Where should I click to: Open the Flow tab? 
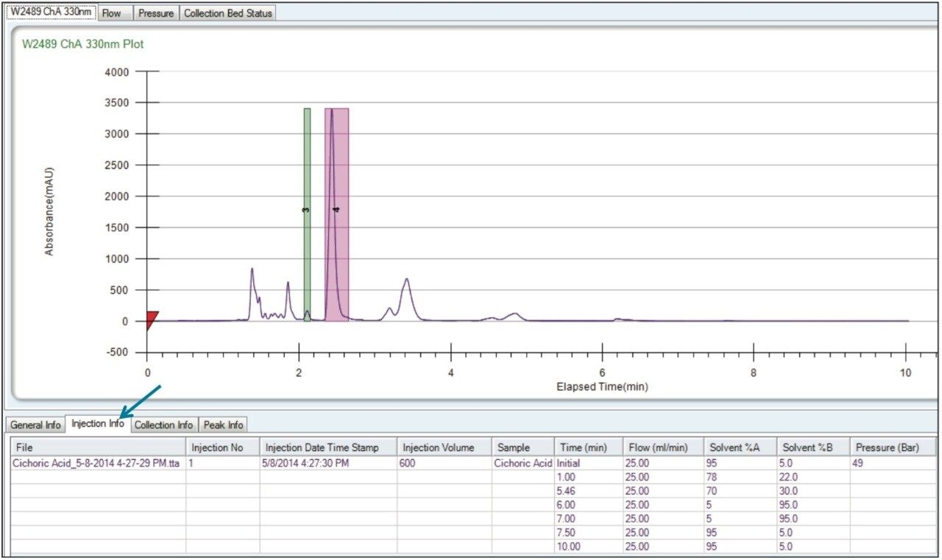point(116,13)
